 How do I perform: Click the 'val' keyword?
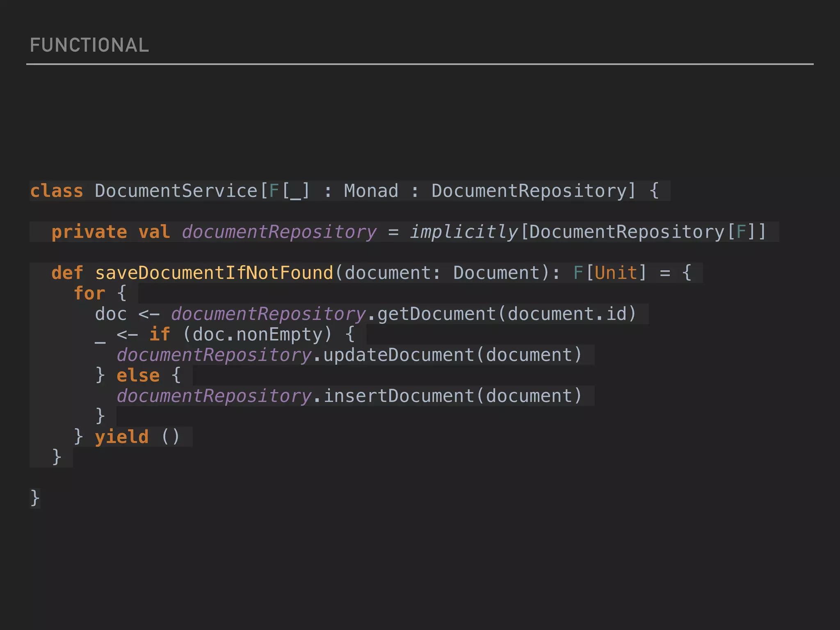[x=154, y=232]
